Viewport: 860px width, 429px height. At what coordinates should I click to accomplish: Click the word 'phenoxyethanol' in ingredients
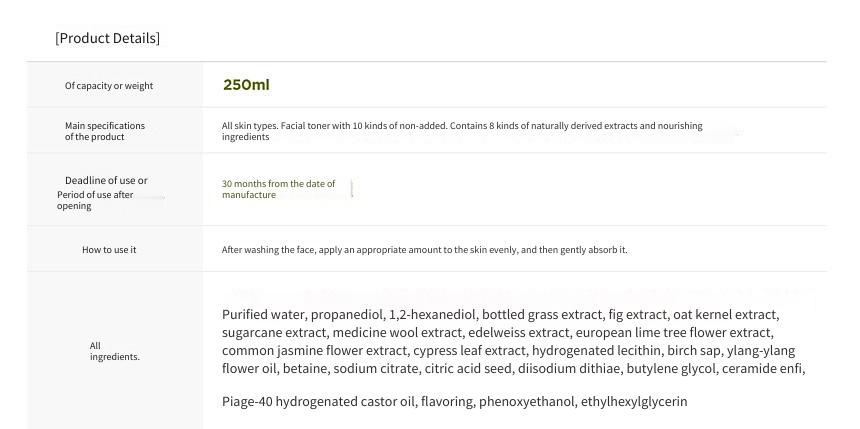coord(528,402)
